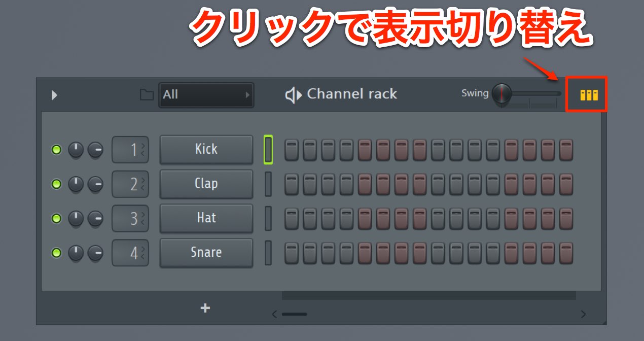Toggle the Hat channel select indicator
Viewport: 644px width, 341px height.
tap(268, 218)
